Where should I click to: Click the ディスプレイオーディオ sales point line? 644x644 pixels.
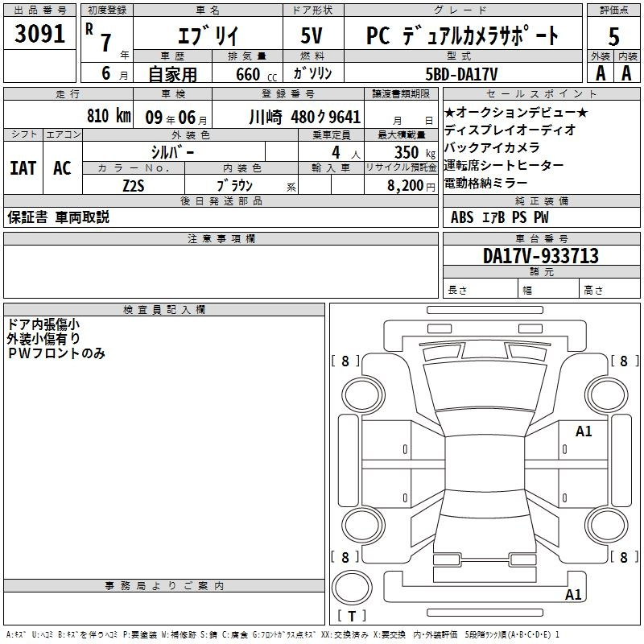pyautogui.click(x=510, y=130)
